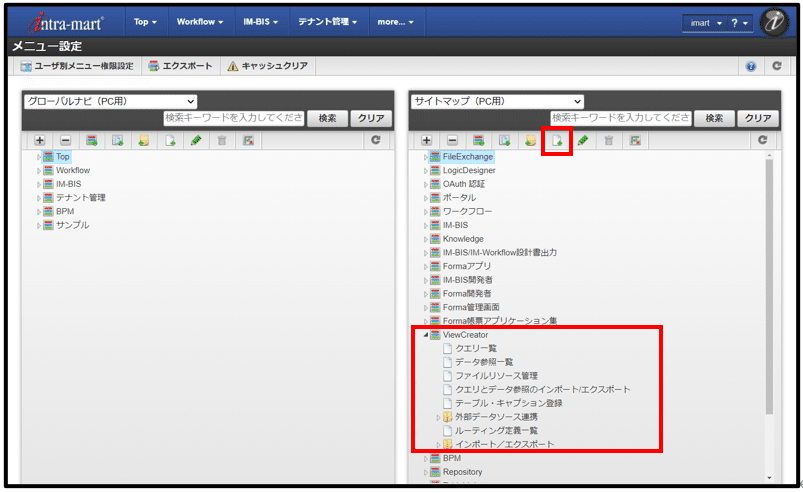This screenshot has width=803, height=493.
Task: Select クエリ一覧 under ViewCreator
Action: (476, 349)
